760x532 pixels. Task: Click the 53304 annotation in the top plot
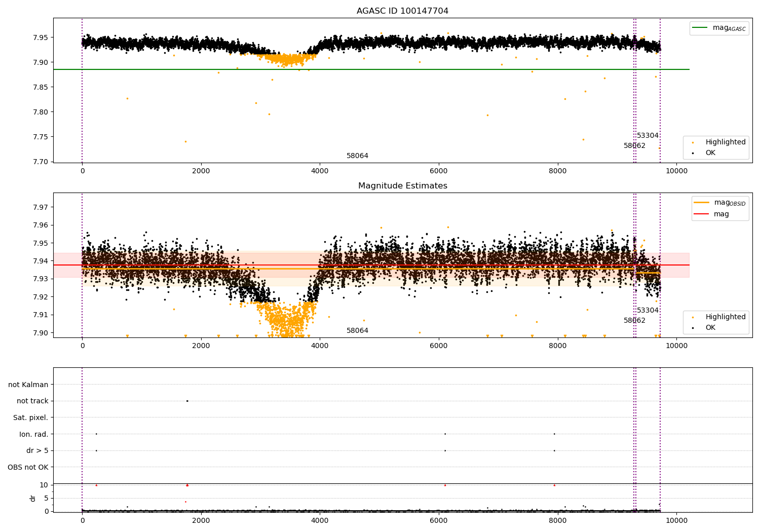(648, 135)
